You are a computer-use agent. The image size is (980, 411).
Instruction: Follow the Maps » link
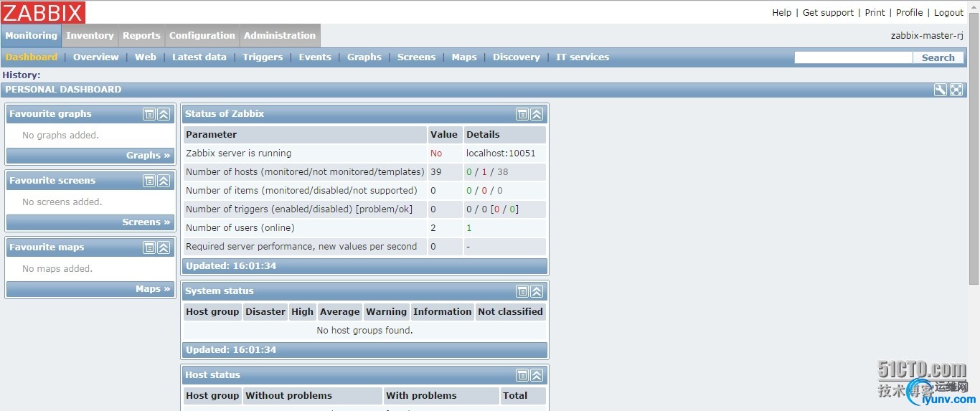tap(153, 289)
